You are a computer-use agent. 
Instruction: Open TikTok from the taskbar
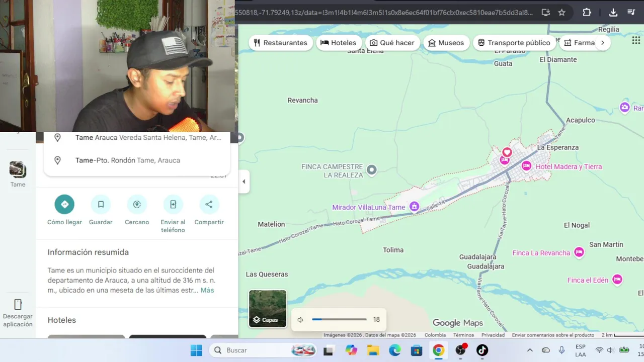click(482, 350)
